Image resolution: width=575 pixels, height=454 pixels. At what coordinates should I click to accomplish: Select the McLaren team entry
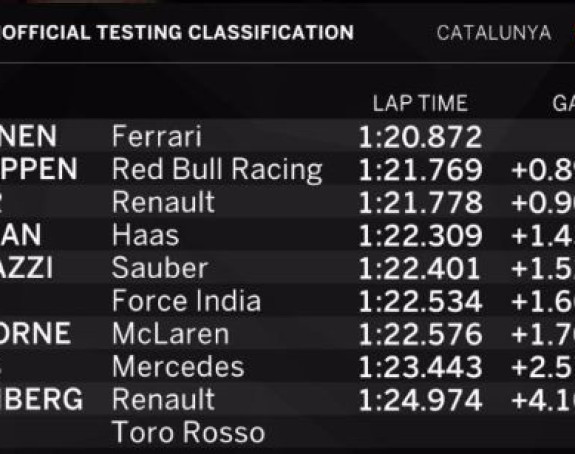pos(171,334)
